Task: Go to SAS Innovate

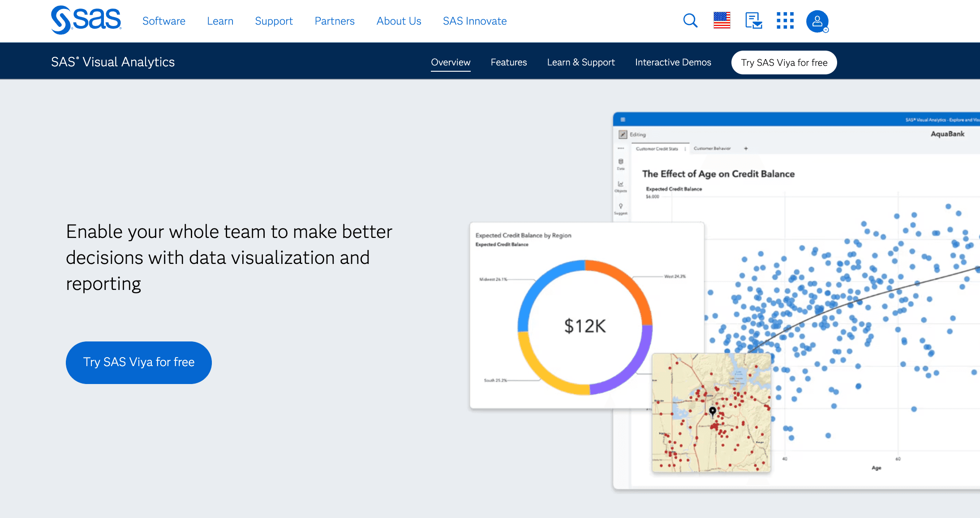Action: (474, 21)
